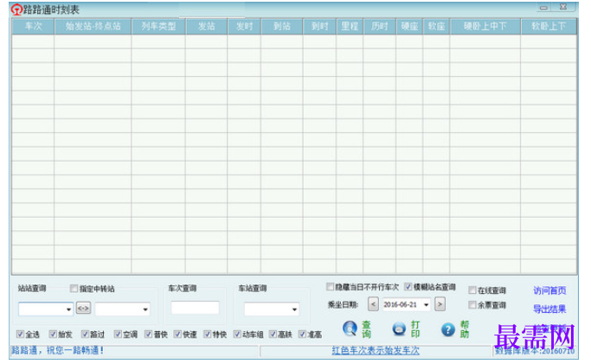The image size is (591, 364).
Task: Click the 访问首页 link
Action: (x=549, y=291)
